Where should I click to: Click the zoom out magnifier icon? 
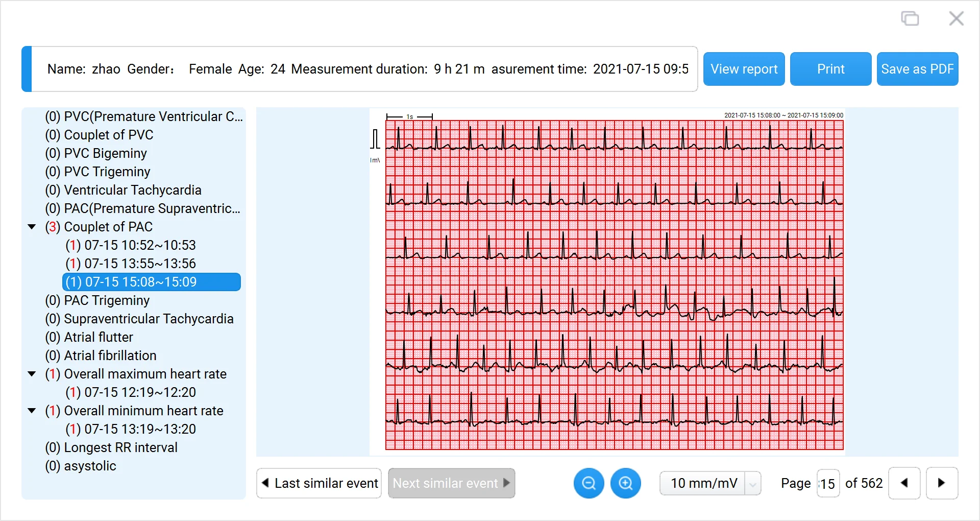(x=589, y=483)
